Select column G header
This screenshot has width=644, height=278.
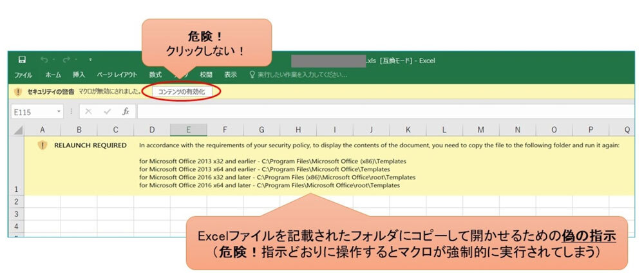pos(261,130)
